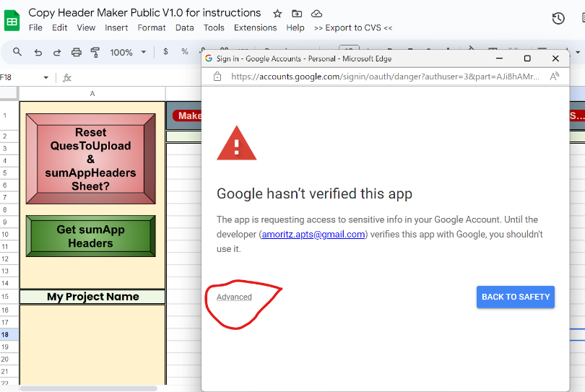
Task: Check the cloud document status icon
Action: click(x=317, y=14)
